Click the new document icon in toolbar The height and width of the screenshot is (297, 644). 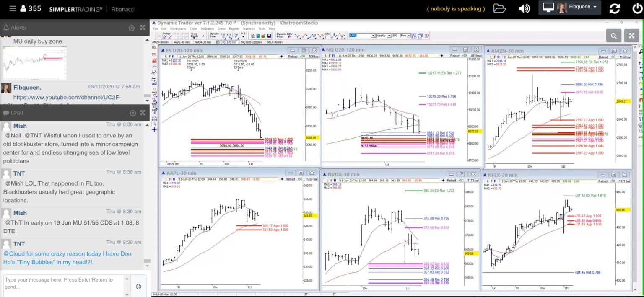tap(253, 36)
